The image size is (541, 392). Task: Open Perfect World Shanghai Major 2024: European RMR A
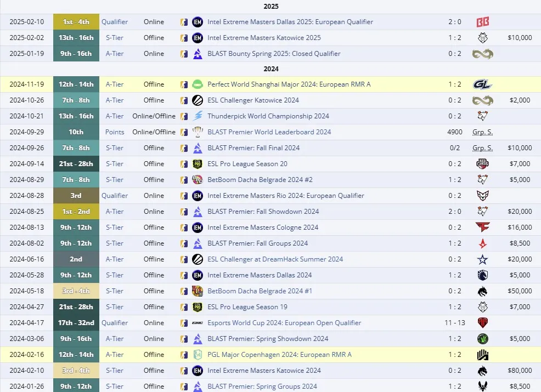pyautogui.click(x=289, y=84)
